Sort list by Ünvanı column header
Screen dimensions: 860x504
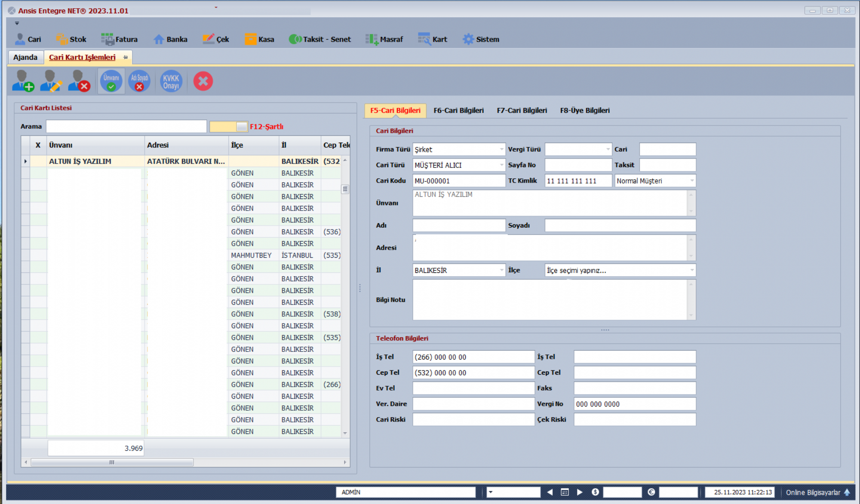[95, 145]
